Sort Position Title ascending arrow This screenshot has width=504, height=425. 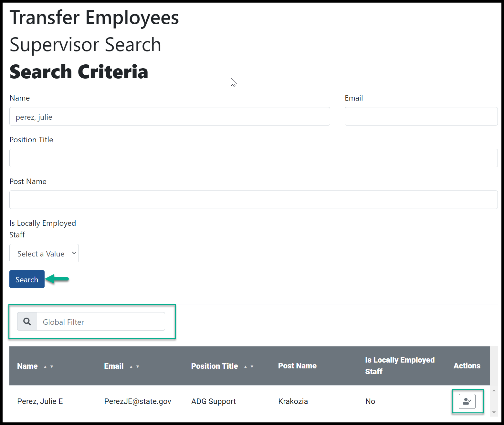pos(246,367)
